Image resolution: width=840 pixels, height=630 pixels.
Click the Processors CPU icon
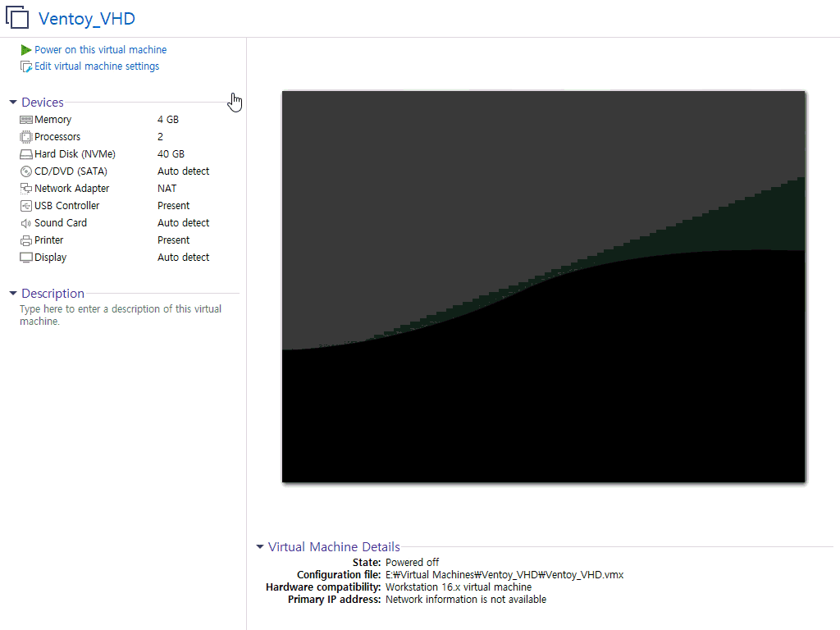point(25,137)
